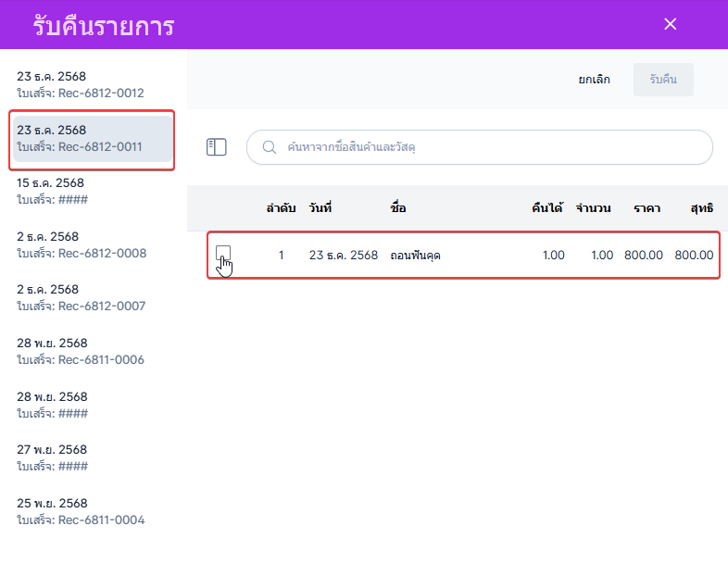Click the วันที่ column header
Image resolution: width=728 pixels, height=563 pixels.
pos(320,208)
